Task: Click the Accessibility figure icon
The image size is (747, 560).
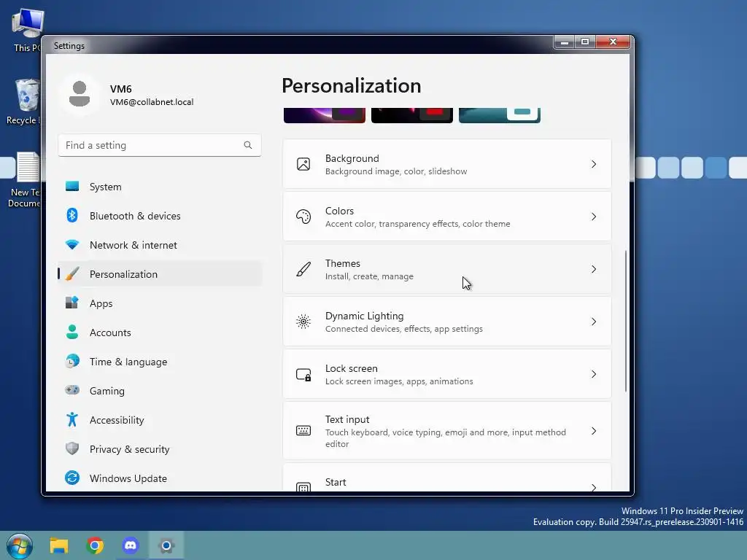Action: 72,419
